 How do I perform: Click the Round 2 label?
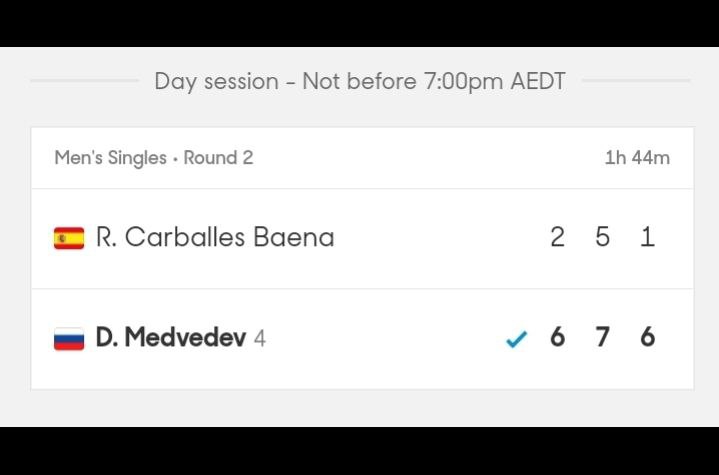[x=218, y=158]
